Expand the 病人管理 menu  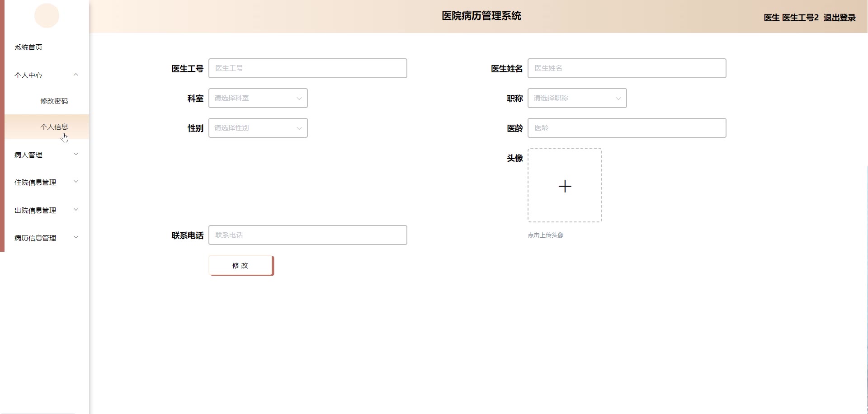(x=47, y=155)
